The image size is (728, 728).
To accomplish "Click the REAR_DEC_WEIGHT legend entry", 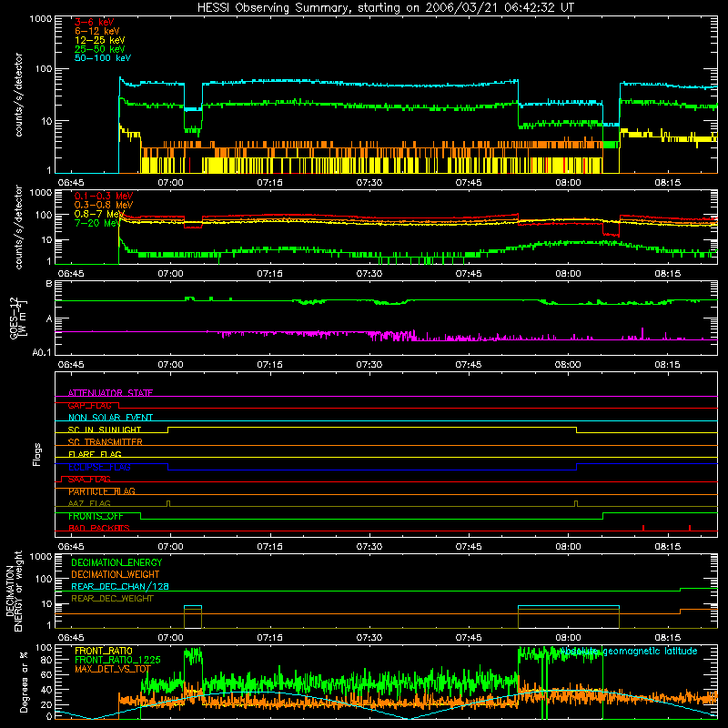I will click(112, 599).
